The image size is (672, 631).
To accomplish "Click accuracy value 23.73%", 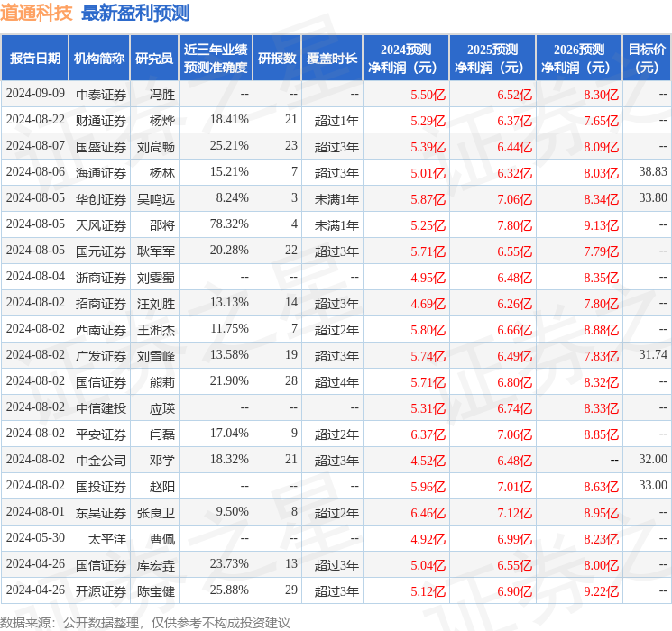I will [x=229, y=564].
